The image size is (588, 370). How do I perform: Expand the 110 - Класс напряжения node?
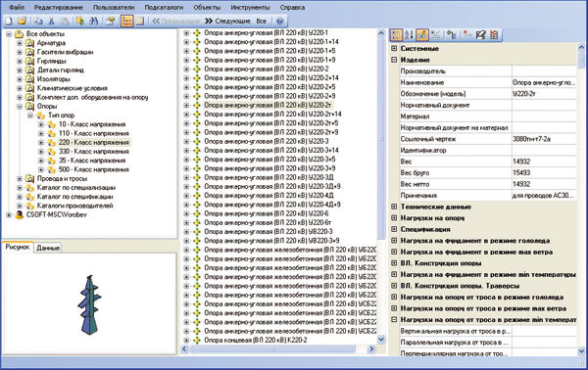41,133
